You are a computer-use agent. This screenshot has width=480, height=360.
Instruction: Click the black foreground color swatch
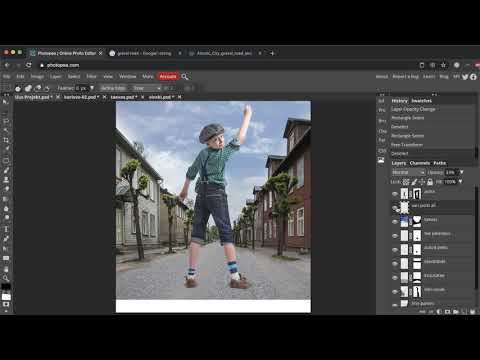point(6,287)
